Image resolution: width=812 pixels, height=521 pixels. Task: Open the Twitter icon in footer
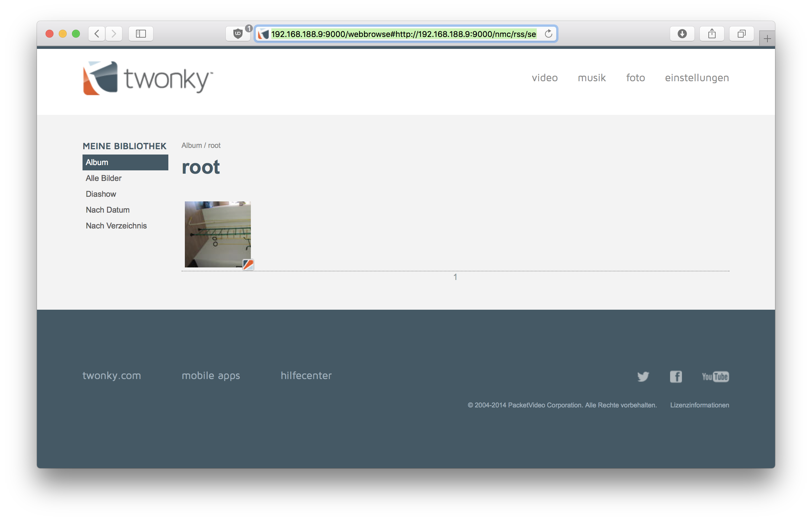coord(643,376)
